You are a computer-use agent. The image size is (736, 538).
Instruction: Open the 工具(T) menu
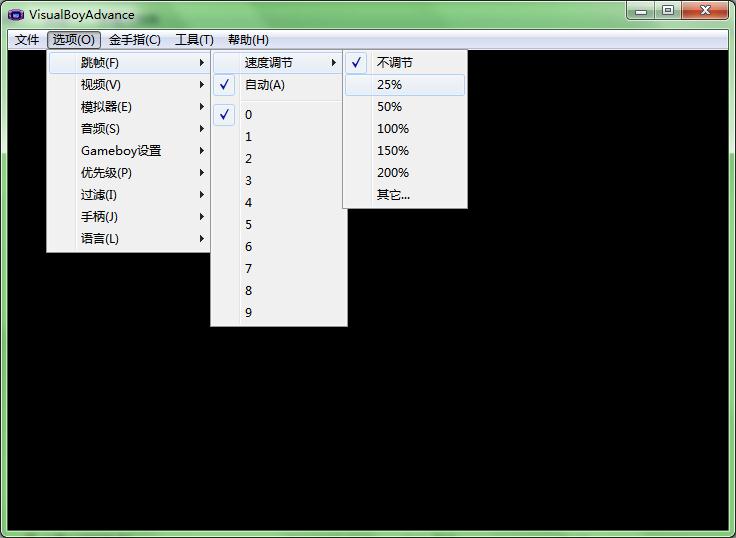coord(194,40)
